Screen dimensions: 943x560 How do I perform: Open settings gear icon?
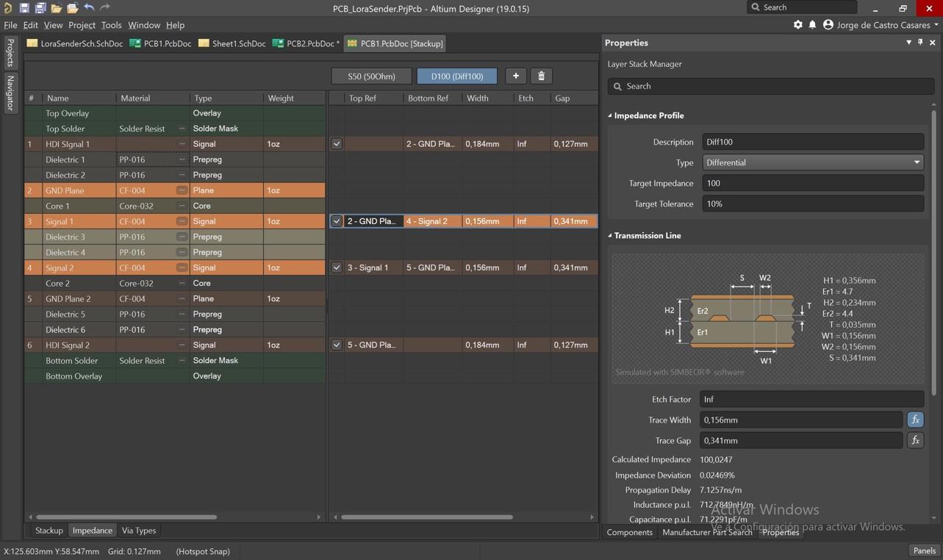(798, 25)
